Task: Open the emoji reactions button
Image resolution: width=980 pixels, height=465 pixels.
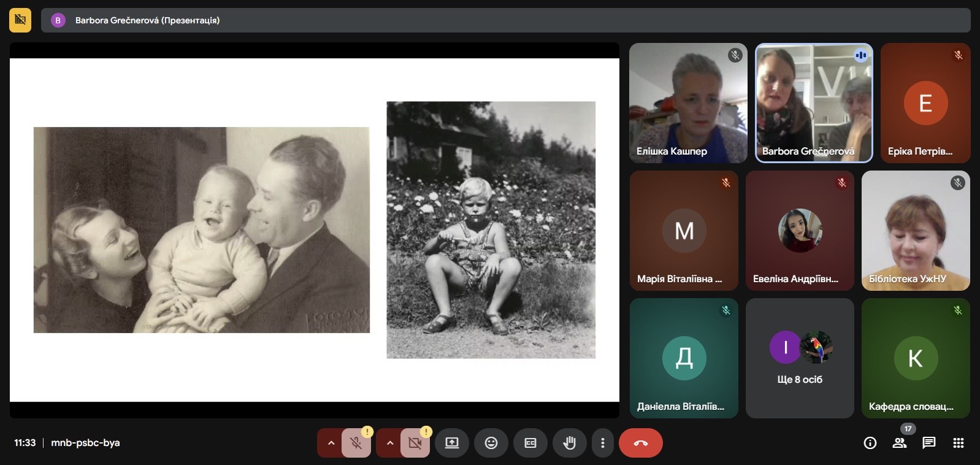Action: [x=491, y=443]
